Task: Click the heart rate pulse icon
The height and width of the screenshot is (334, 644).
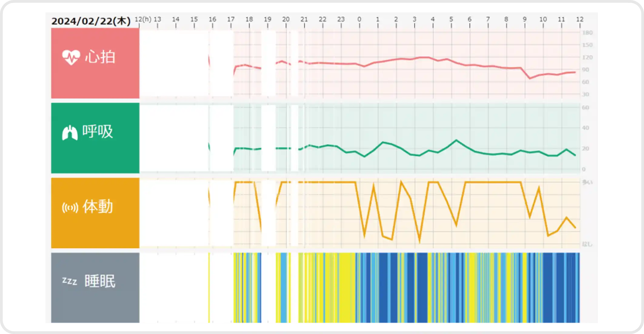Action: 71,57
